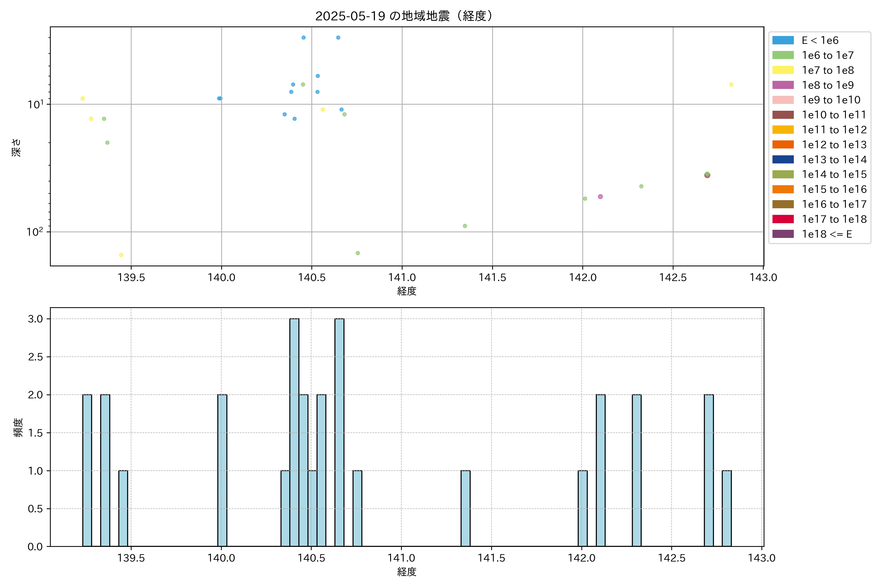Click the leftmost histogram bar
The image size is (882, 588).
[87, 470]
